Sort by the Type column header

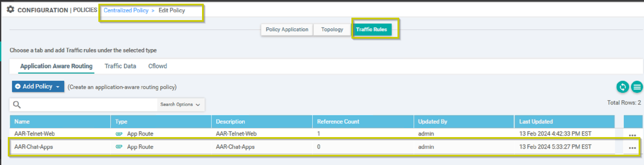coord(161,121)
